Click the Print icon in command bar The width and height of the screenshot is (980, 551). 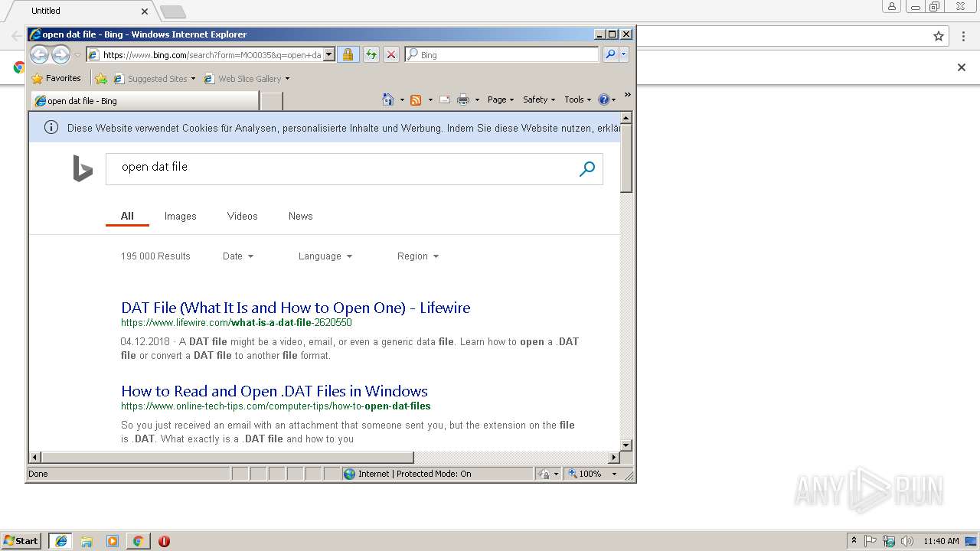(463, 99)
